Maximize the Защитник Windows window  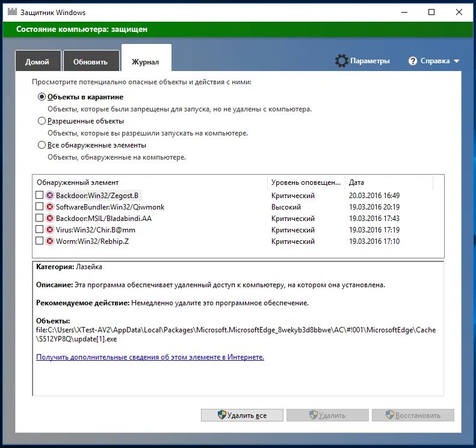(431, 12)
